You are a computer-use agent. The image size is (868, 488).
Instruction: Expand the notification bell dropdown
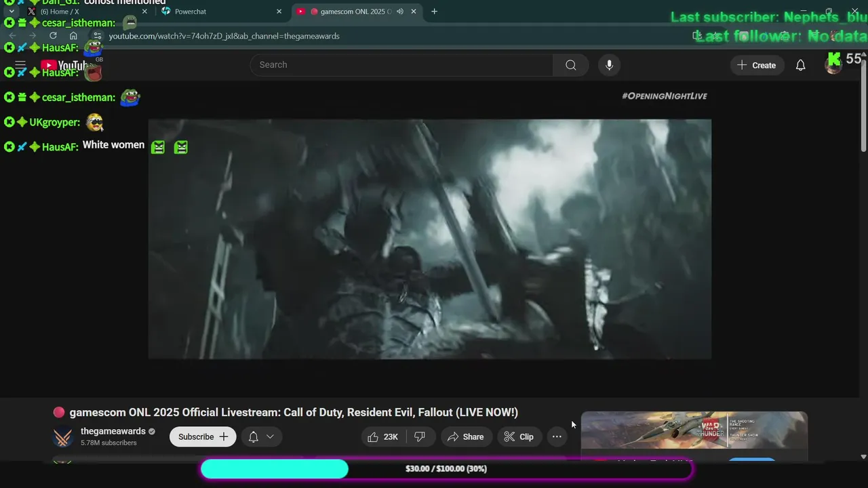pyautogui.click(x=270, y=437)
